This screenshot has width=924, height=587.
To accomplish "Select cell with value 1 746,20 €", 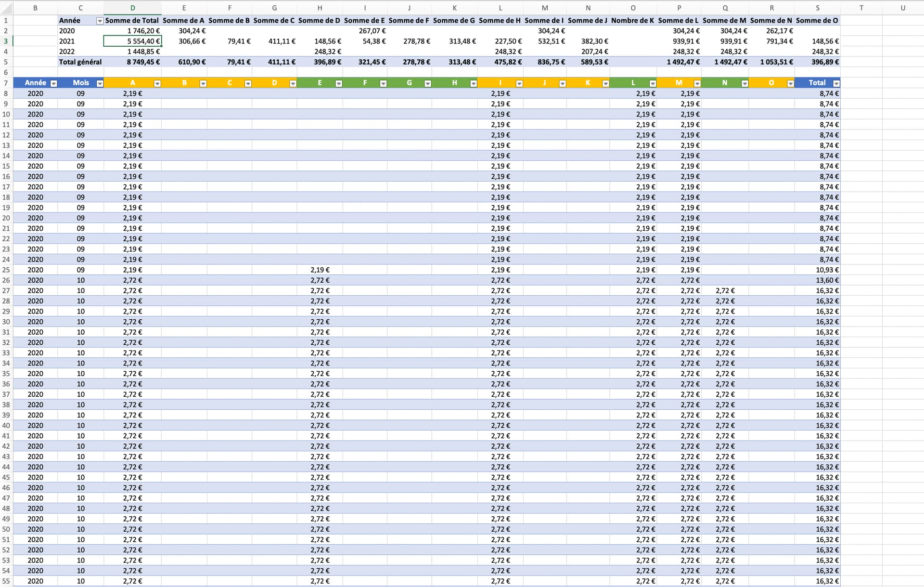I will tap(132, 31).
